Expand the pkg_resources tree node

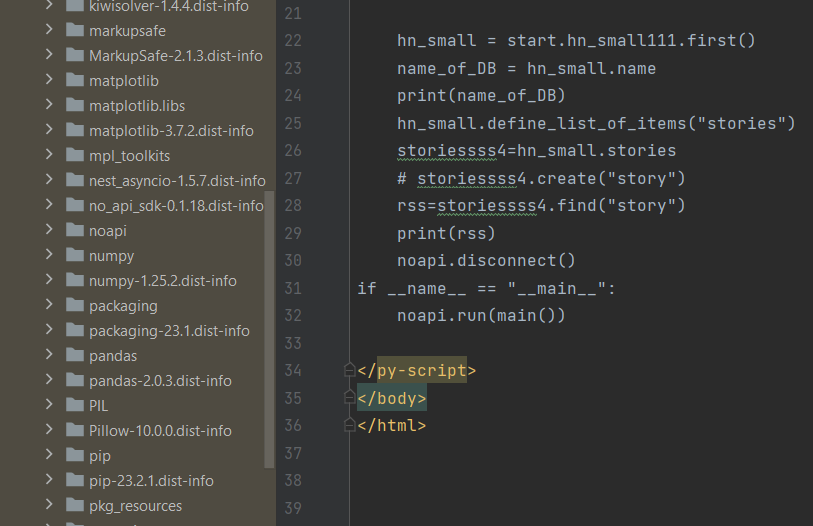coord(49,506)
